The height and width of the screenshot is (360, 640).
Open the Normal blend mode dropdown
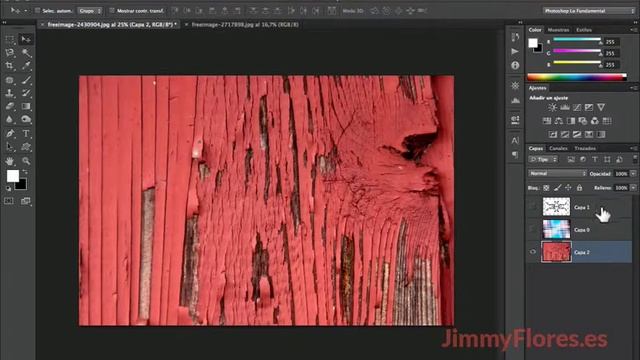(x=557, y=173)
